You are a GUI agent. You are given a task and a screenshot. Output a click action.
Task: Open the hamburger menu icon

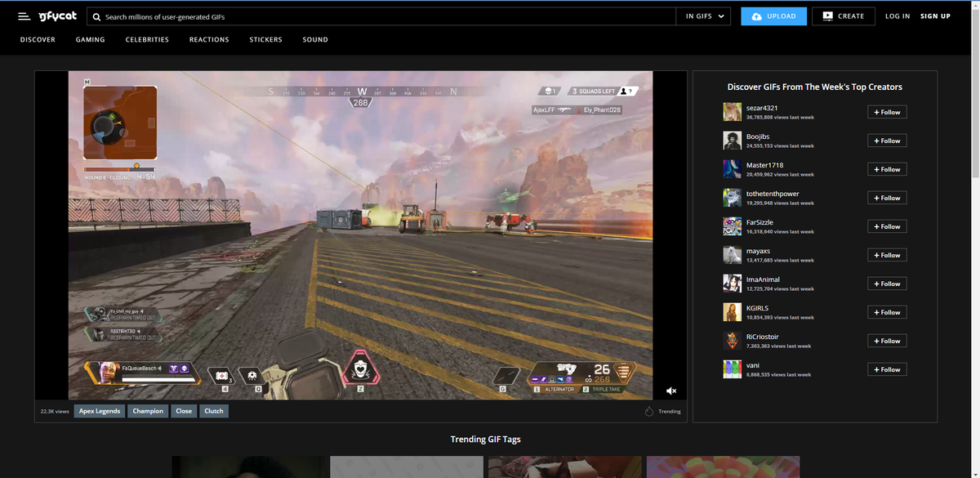point(24,16)
